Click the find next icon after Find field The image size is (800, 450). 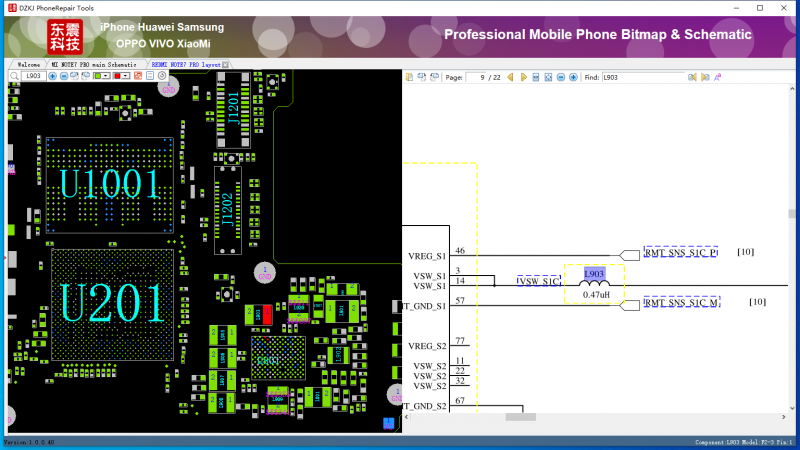705,77
